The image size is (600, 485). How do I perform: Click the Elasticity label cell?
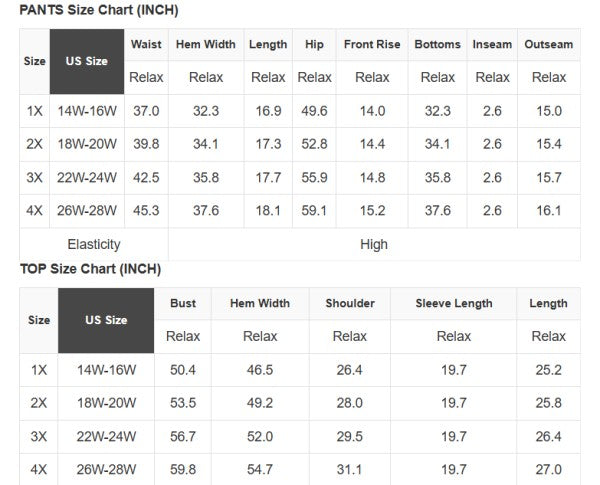click(94, 244)
